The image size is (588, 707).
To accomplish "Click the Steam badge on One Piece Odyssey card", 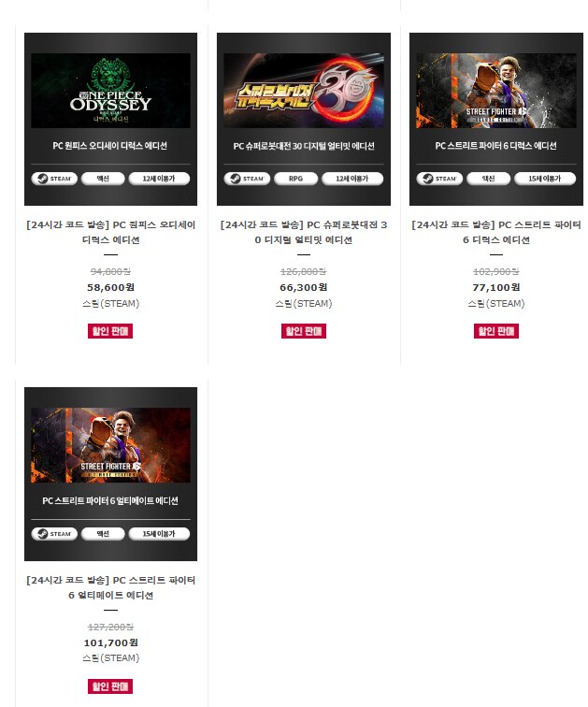I will (x=54, y=179).
